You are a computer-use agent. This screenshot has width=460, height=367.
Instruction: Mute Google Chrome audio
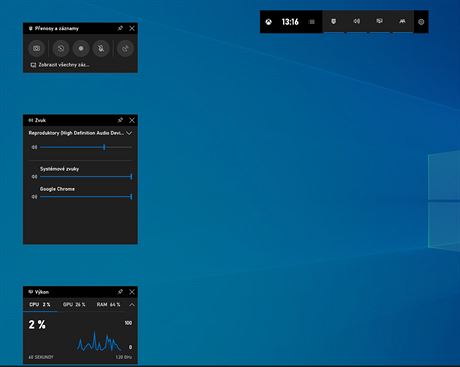click(34, 197)
